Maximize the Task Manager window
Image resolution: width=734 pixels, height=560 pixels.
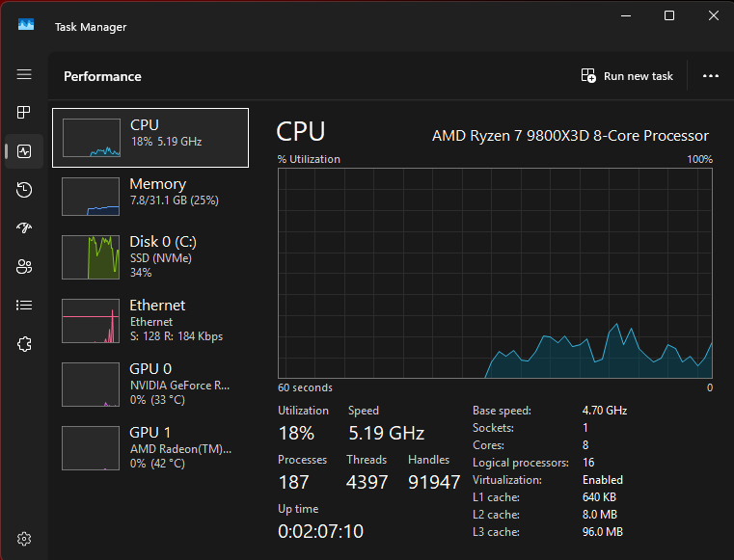click(x=669, y=15)
